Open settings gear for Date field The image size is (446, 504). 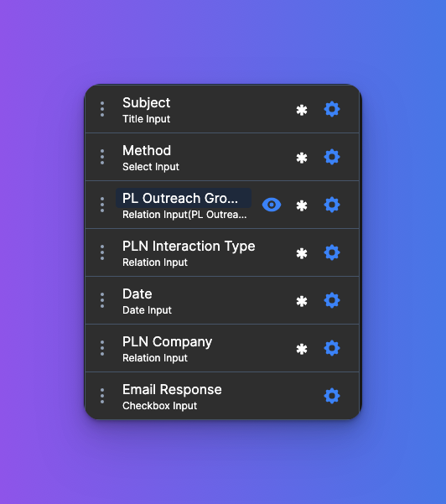(332, 300)
